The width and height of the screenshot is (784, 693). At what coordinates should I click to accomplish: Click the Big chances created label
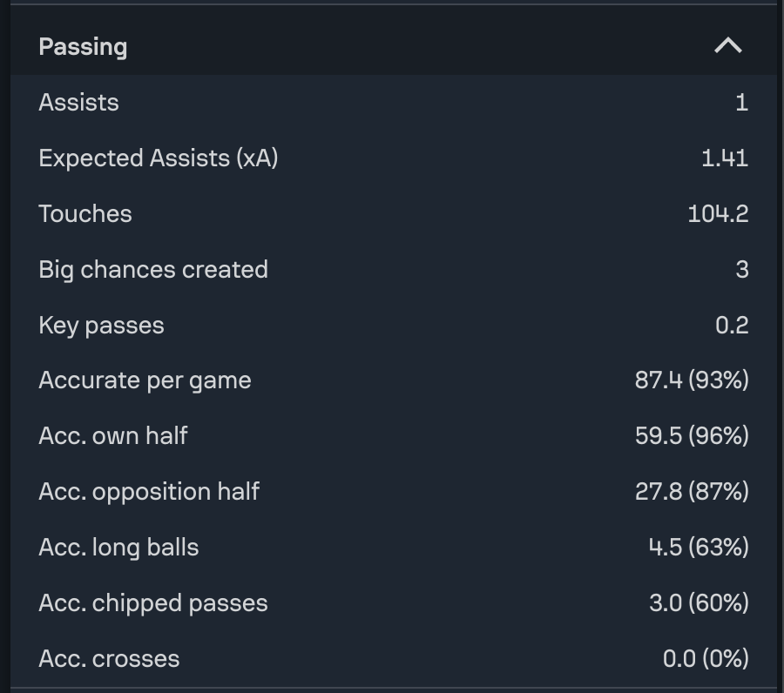(153, 270)
